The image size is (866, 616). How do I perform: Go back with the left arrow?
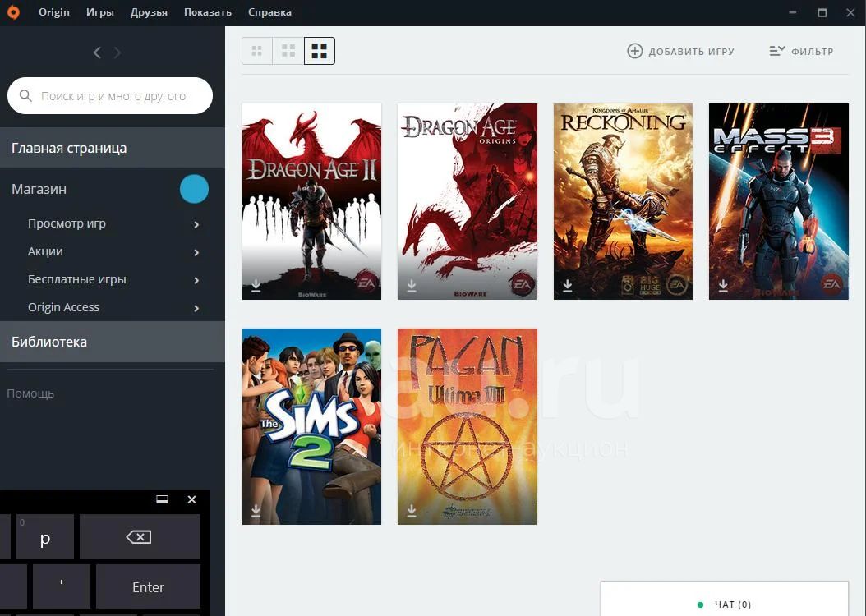(x=97, y=53)
